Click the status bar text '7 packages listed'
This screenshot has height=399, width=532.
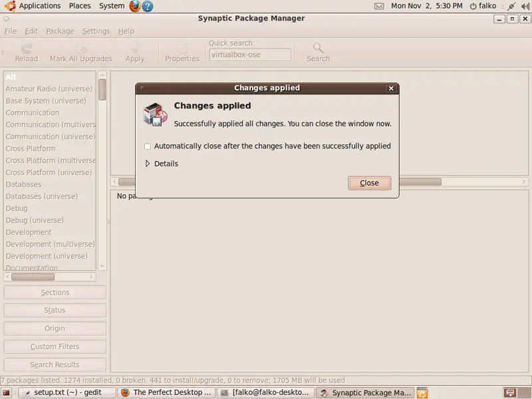(31, 380)
